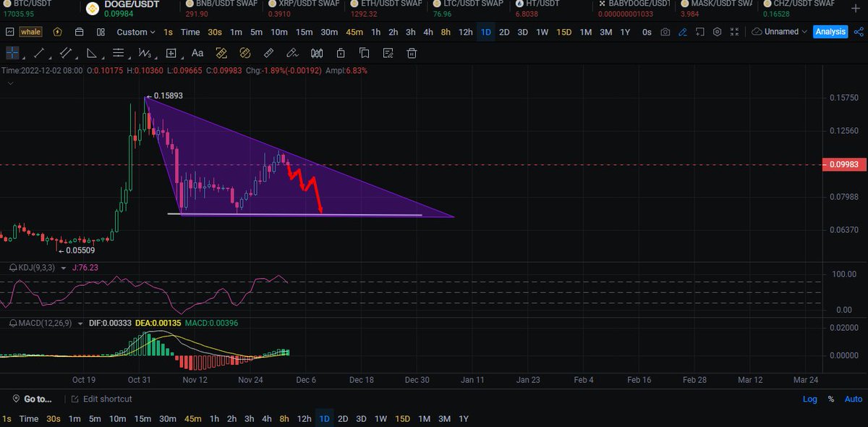Open the lightning house quick-trade icon

click(57, 32)
